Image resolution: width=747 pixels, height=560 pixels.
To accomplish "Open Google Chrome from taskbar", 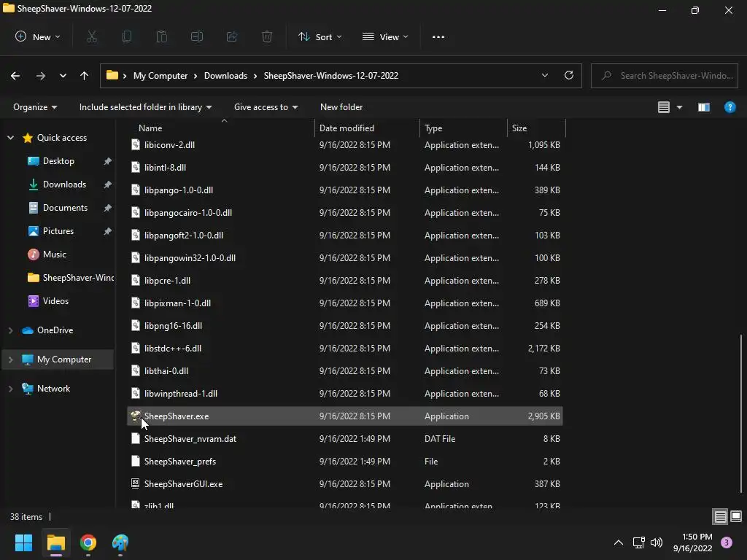I will pyautogui.click(x=88, y=542).
